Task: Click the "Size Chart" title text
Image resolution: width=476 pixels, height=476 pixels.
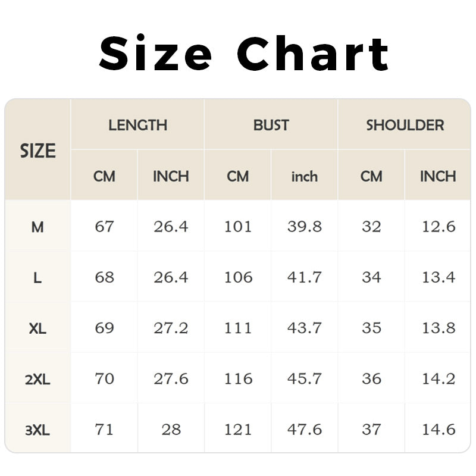Action: [244, 54]
